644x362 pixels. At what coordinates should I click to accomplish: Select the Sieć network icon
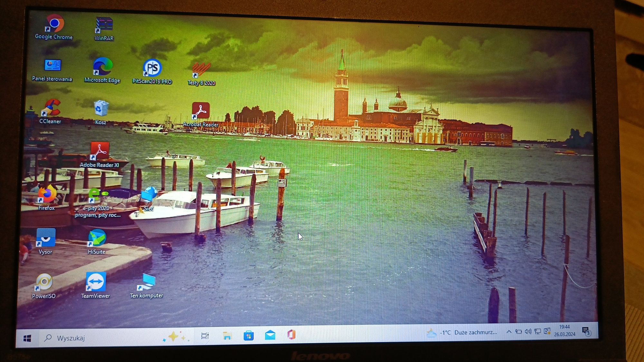click(149, 199)
